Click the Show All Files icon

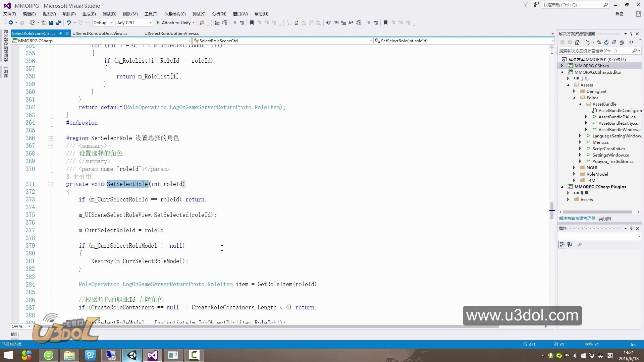pos(621,42)
